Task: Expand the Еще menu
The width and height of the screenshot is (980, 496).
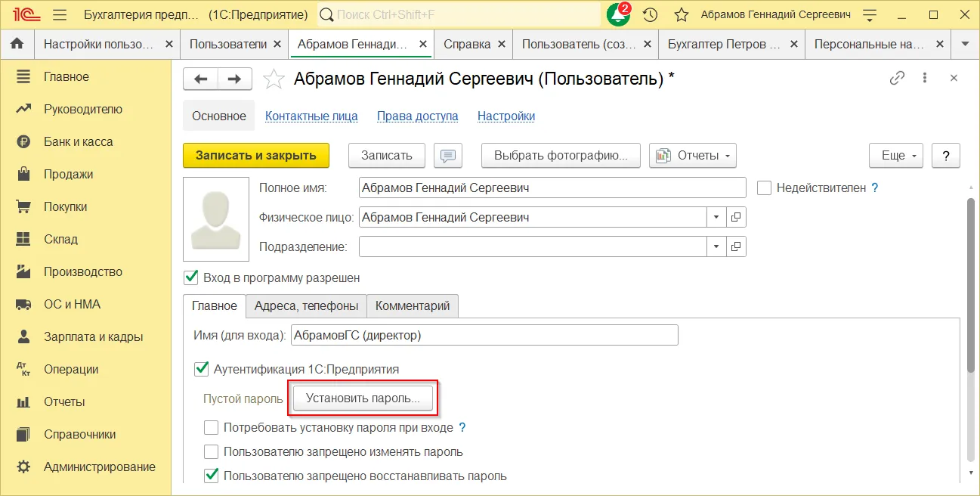Action: (895, 156)
